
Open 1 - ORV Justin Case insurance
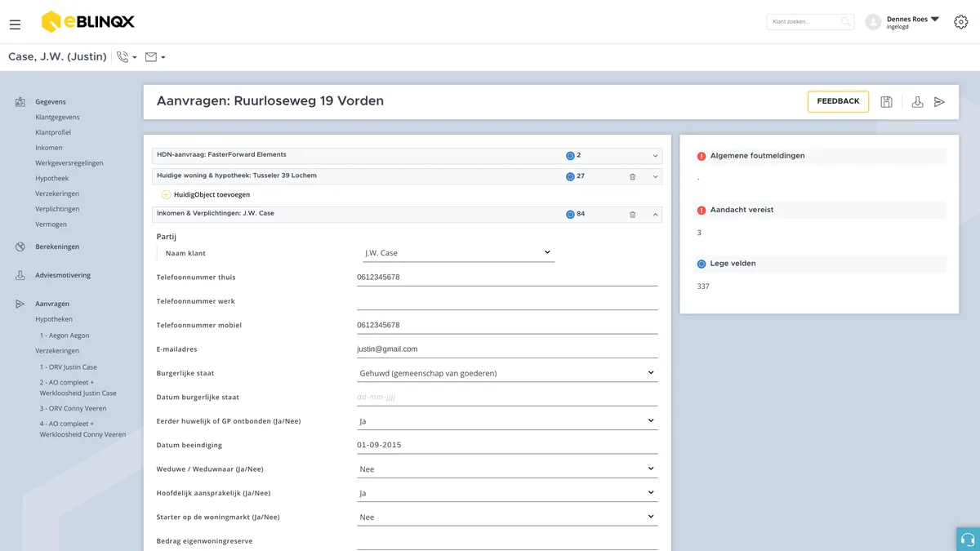point(68,367)
